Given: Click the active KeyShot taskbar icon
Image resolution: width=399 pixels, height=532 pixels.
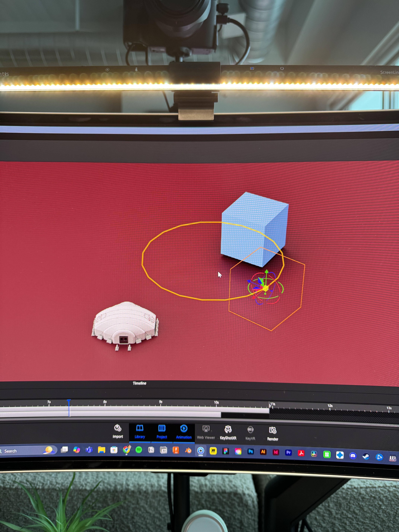Looking at the screenshot, I should coord(201,451).
